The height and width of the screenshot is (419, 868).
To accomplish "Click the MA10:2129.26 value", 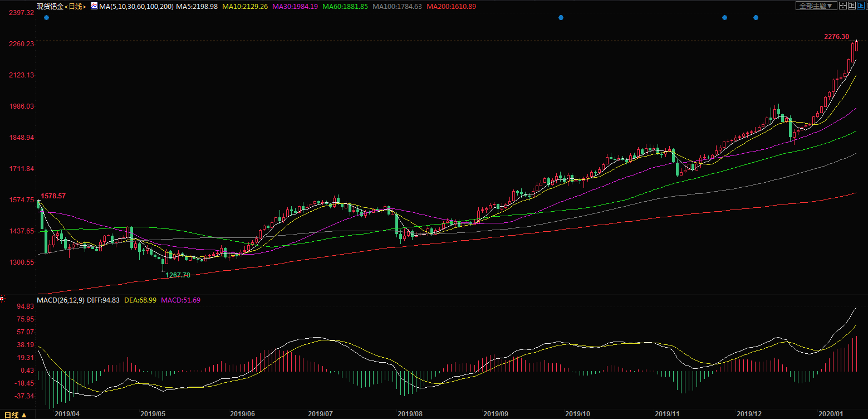I will [245, 6].
